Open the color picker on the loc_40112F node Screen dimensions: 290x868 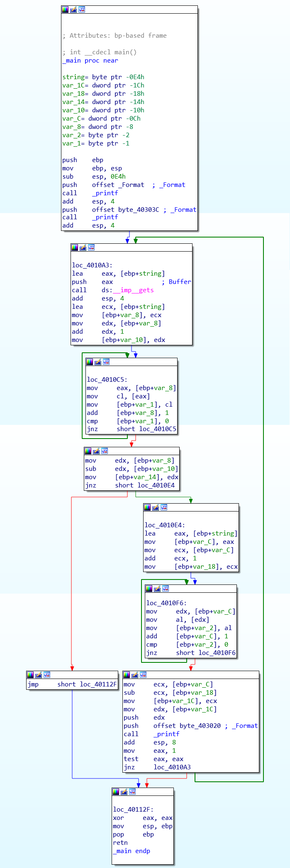coord(116,792)
